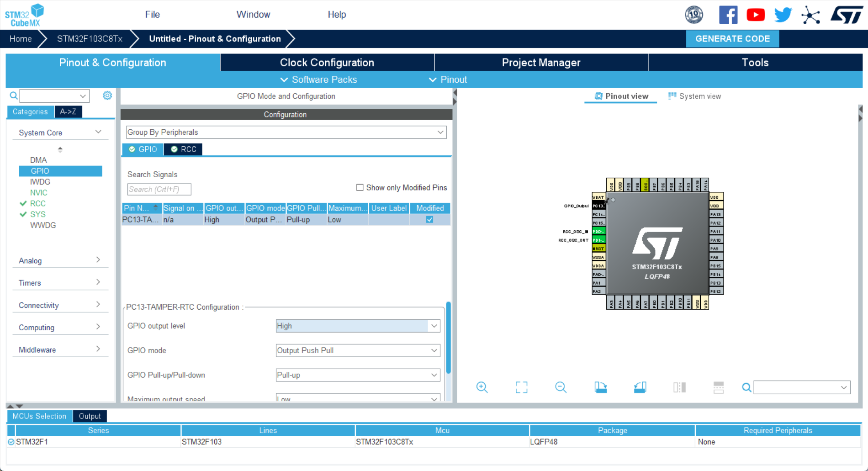Rotate the chip counter-clockwise
This screenshot has height=471, width=868.
click(x=640, y=387)
